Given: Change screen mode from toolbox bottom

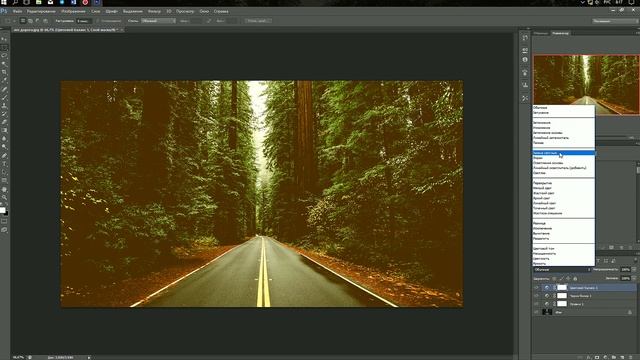Looking at the screenshot, I should click(x=4, y=230).
